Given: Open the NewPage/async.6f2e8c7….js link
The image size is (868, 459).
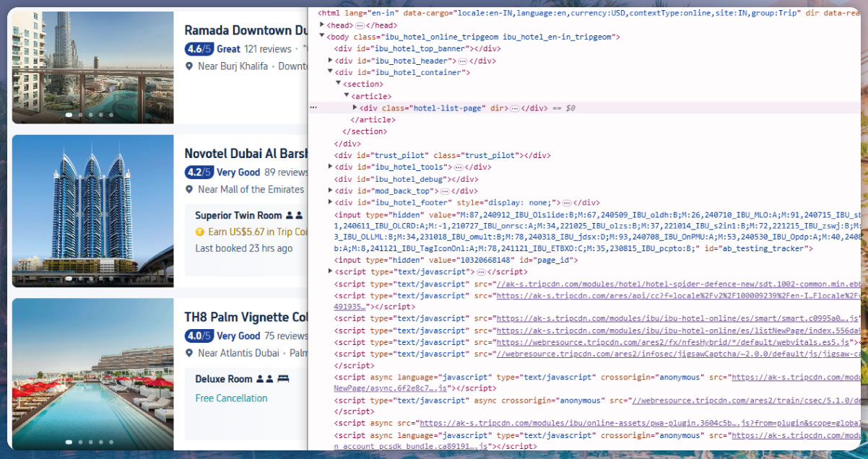Looking at the screenshot, I should tap(392, 388).
